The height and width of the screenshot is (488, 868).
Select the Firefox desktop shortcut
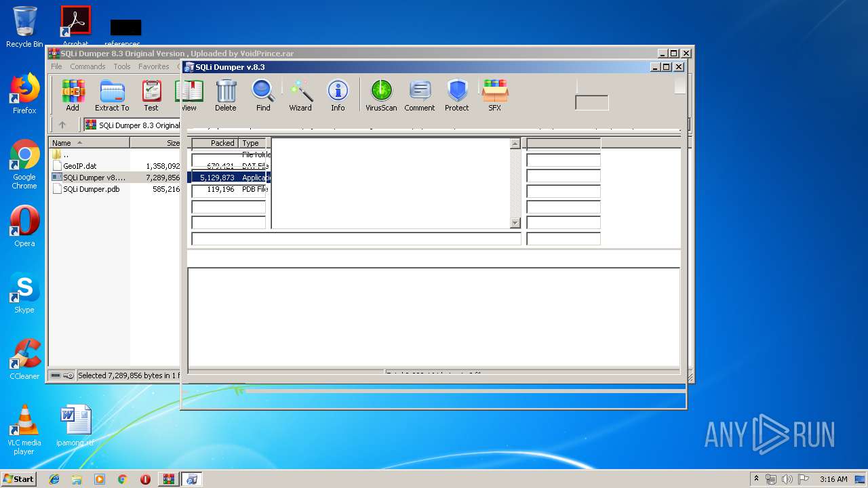(24, 94)
